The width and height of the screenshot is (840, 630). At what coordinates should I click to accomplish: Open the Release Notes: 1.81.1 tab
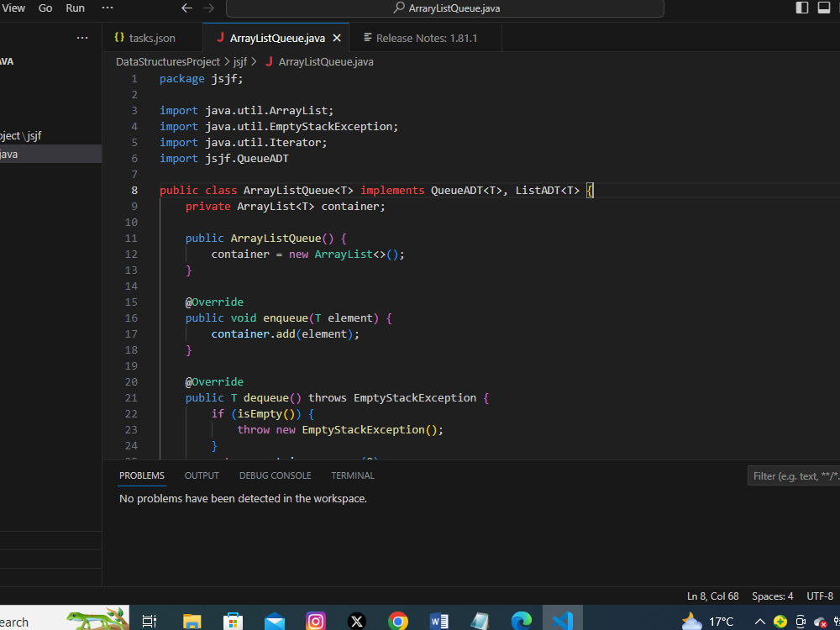[426, 38]
